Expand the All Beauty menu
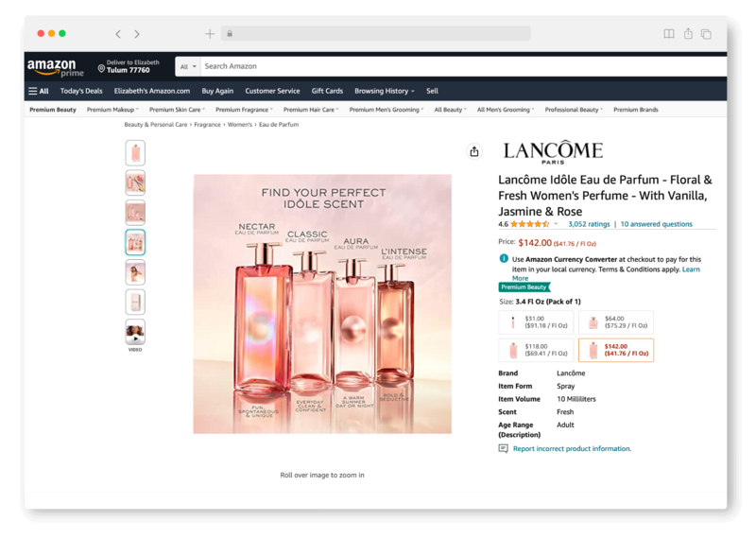 tap(451, 110)
